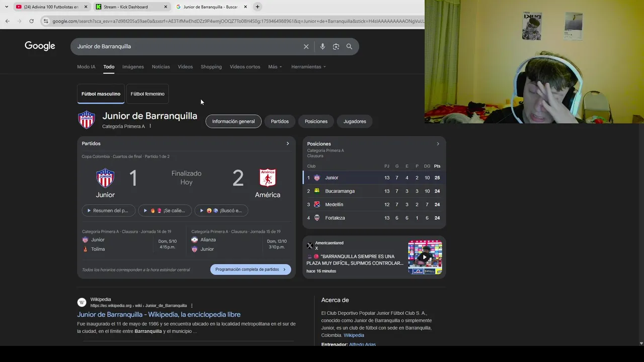Click Pts column header in standings
This screenshot has height=362, width=644.
[x=437, y=166]
